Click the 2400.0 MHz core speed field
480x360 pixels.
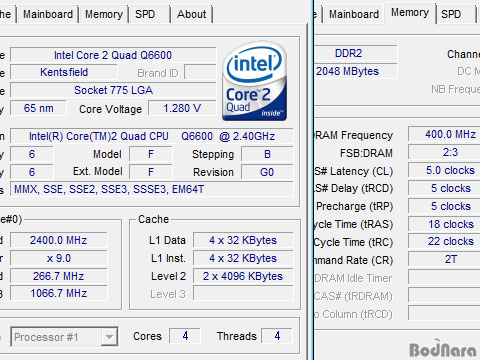pos(59,240)
